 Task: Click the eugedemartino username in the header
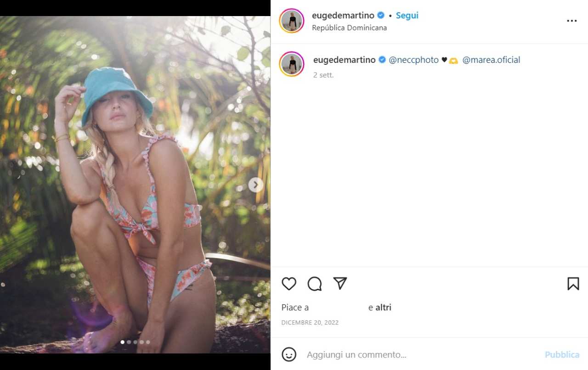click(x=343, y=16)
